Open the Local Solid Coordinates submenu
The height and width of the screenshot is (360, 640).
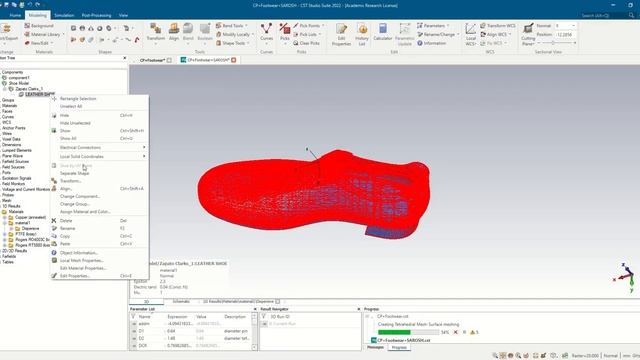pyautogui.click(x=99, y=157)
